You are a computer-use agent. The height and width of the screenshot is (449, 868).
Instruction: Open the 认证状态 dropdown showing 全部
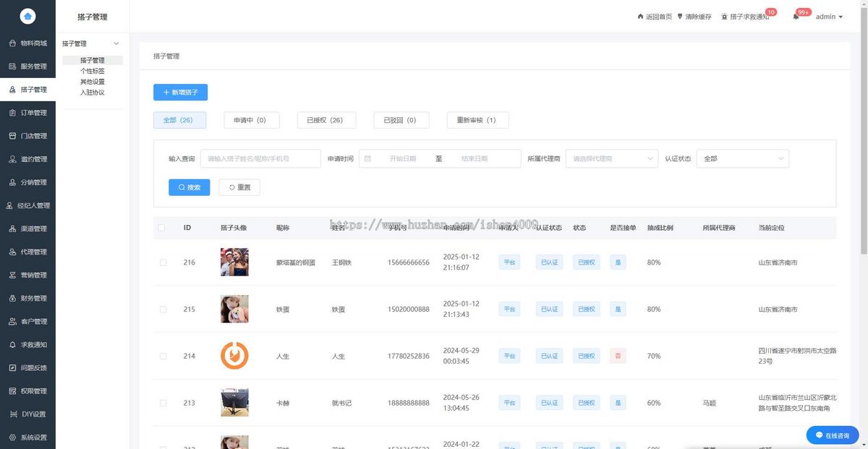[x=743, y=158]
